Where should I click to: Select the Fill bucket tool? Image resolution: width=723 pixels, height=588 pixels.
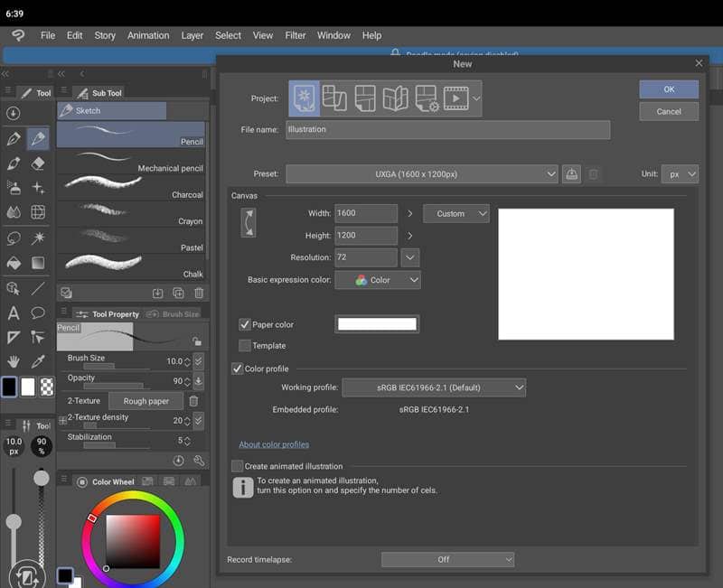click(x=14, y=263)
